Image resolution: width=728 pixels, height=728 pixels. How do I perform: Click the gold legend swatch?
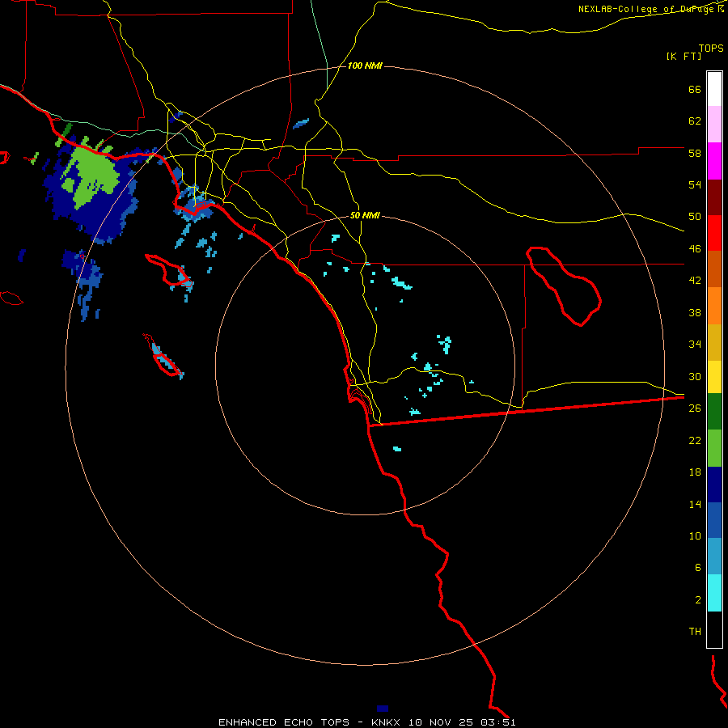[x=714, y=342]
